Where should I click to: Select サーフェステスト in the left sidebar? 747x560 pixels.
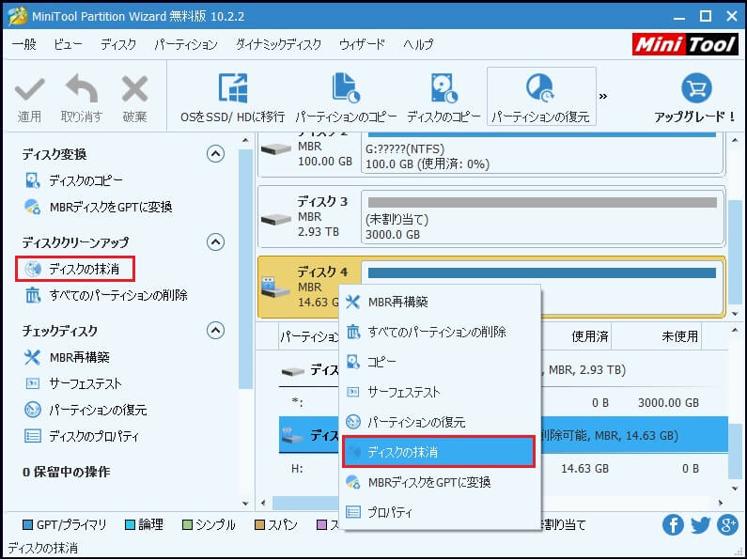73,383
